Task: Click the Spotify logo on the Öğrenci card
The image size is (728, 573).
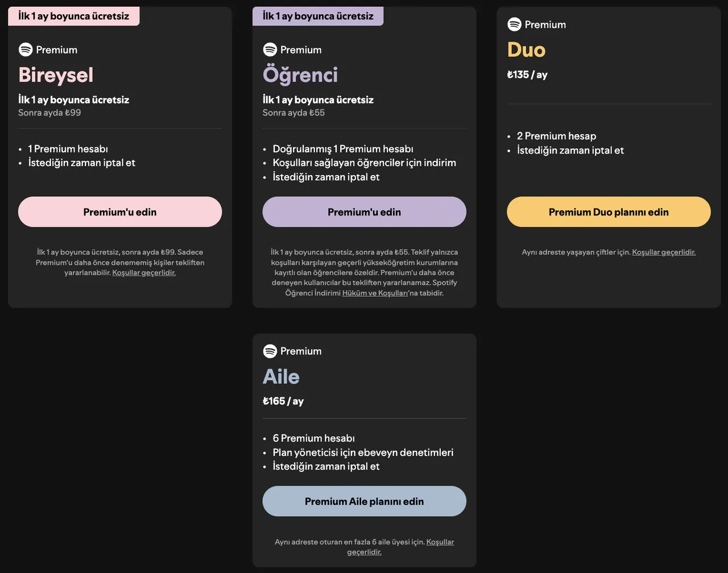Action: point(270,49)
